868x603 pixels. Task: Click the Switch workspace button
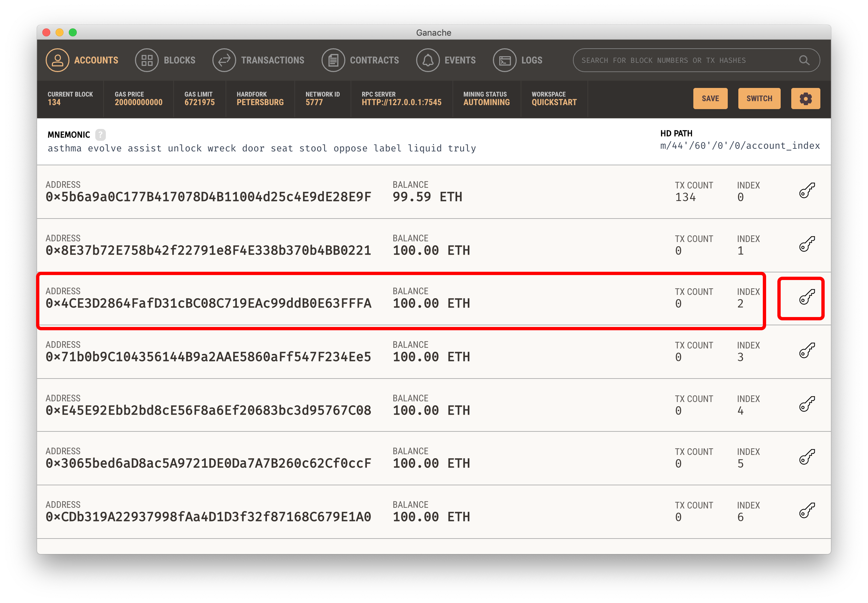click(759, 99)
